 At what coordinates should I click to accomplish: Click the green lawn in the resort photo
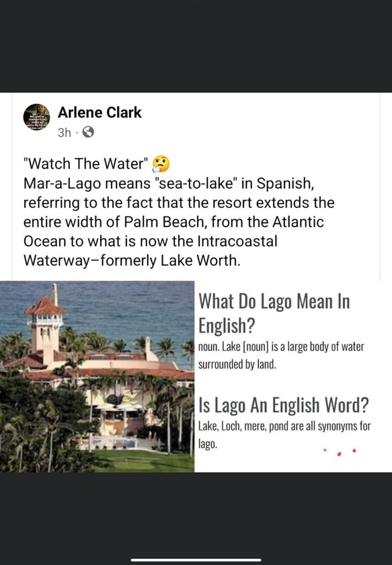pos(144,461)
